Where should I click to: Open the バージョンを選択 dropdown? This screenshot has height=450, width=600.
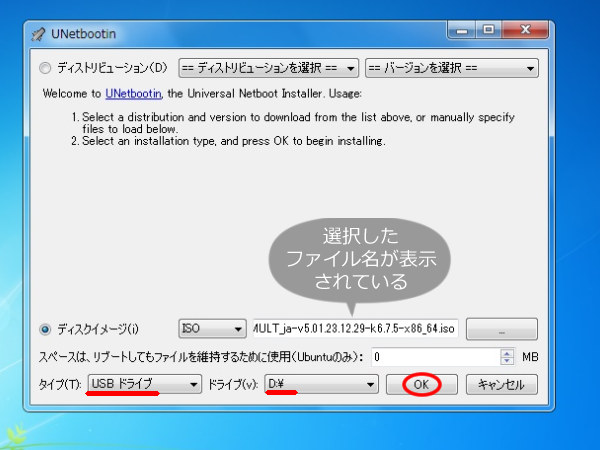coord(452,68)
